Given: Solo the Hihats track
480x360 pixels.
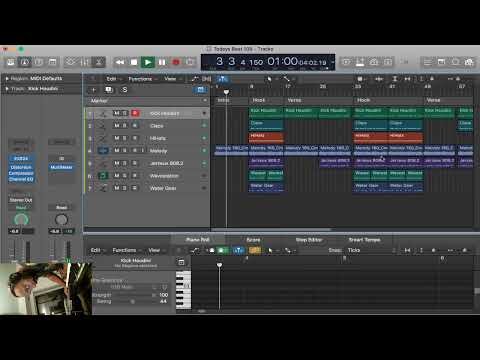Looking at the screenshot, I should pyautogui.click(x=125, y=138).
